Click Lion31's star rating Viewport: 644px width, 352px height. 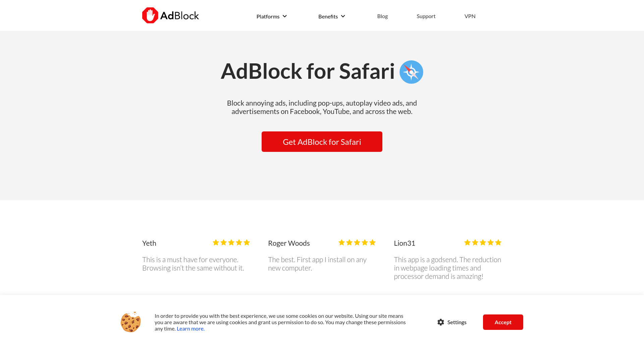coord(483,242)
